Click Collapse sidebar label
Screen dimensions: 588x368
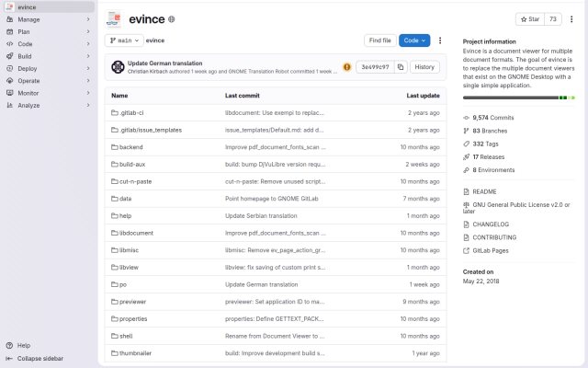click(40, 359)
